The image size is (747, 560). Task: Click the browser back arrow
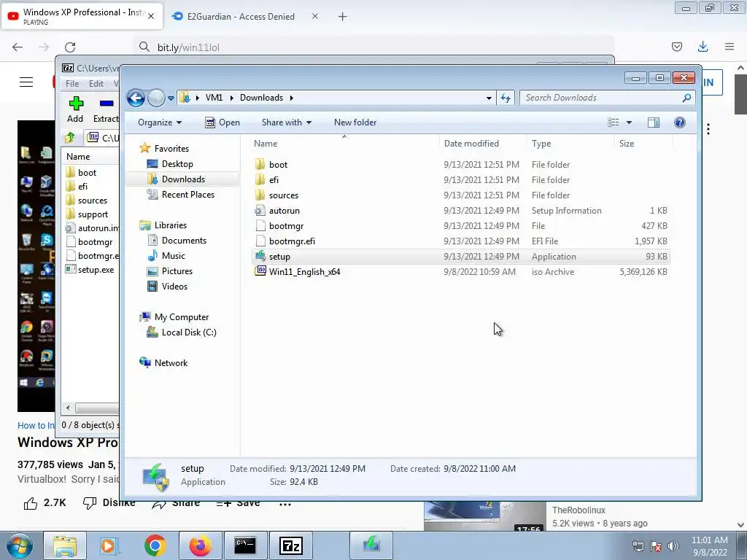[18, 47]
